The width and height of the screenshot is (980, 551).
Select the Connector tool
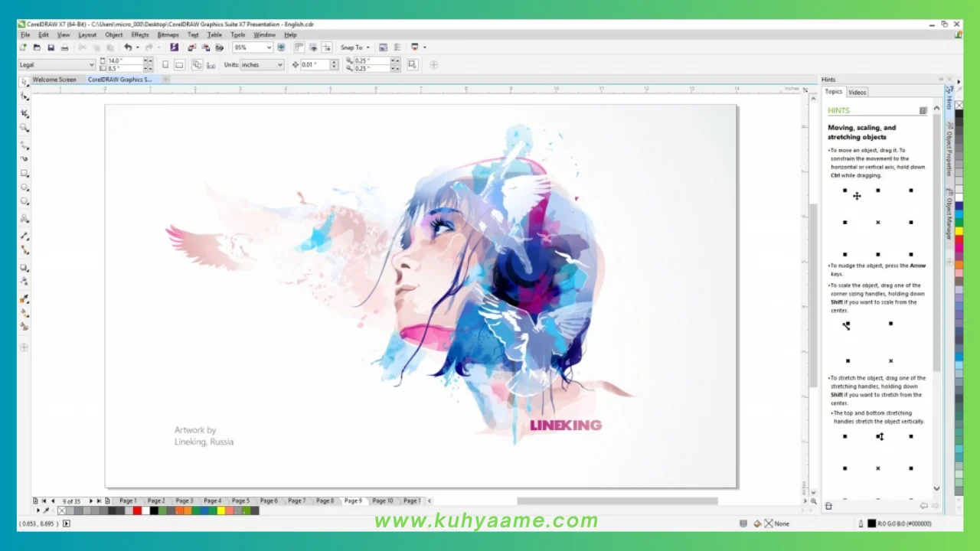tap(24, 250)
